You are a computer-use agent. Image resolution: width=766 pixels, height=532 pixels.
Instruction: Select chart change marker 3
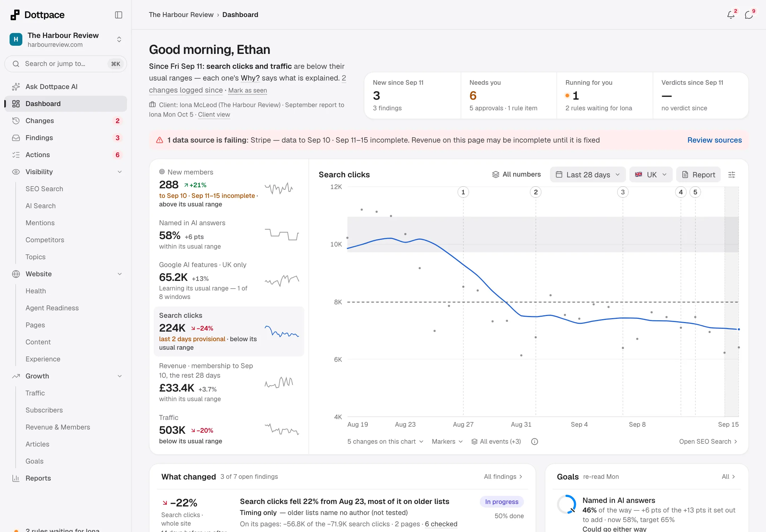(x=623, y=192)
